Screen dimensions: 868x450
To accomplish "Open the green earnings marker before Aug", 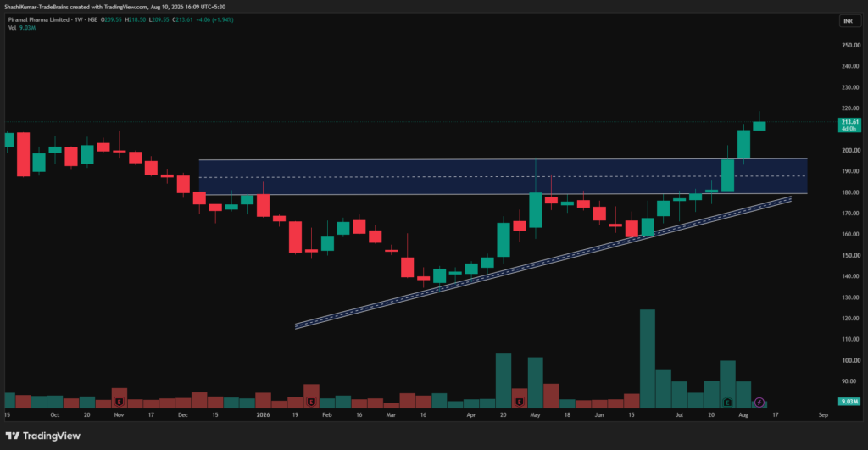I will [727, 403].
